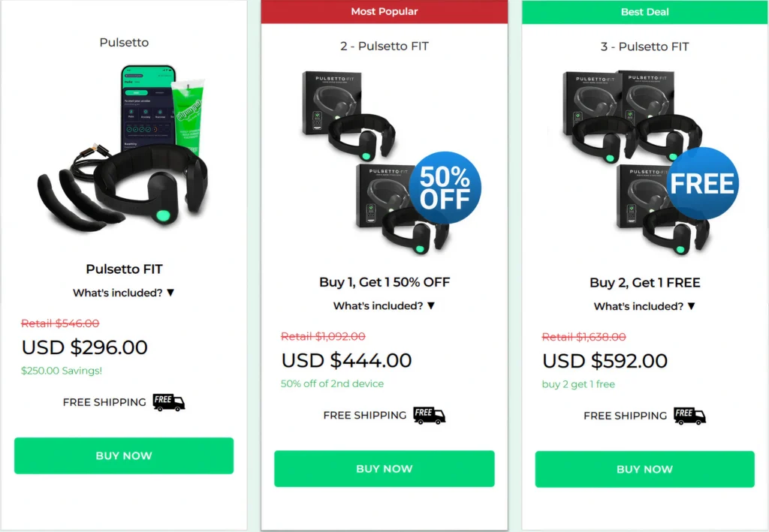Expand What's included under Buy 1, Get 1 50% OFF
769x532 pixels.
click(x=384, y=306)
